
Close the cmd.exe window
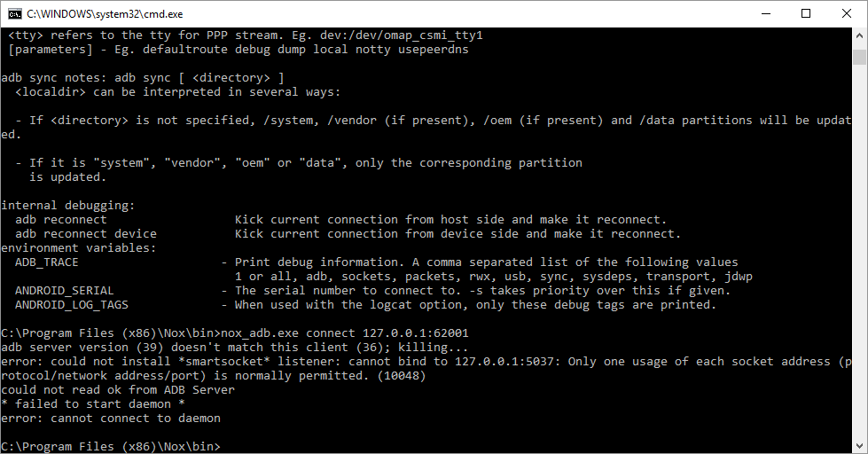click(x=847, y=14)
